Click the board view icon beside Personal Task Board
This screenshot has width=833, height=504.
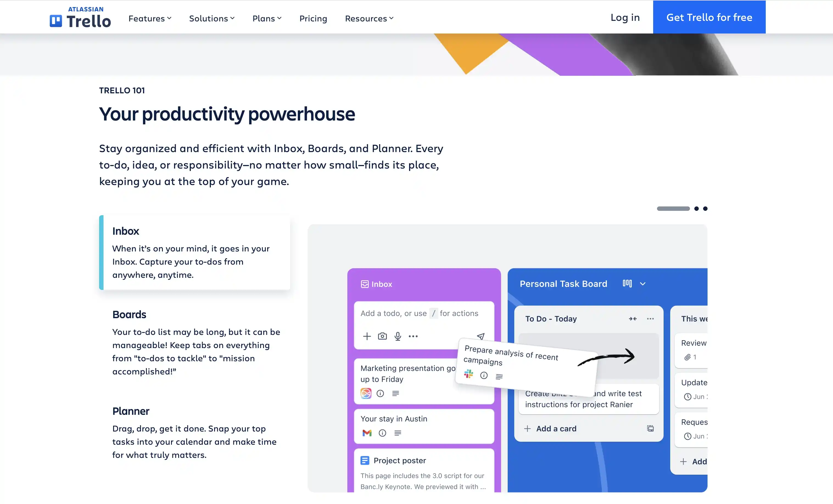tap(627, 283)
